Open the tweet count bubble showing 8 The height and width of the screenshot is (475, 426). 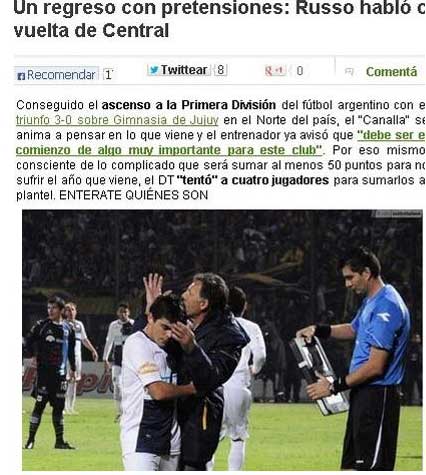coord(220,70)
